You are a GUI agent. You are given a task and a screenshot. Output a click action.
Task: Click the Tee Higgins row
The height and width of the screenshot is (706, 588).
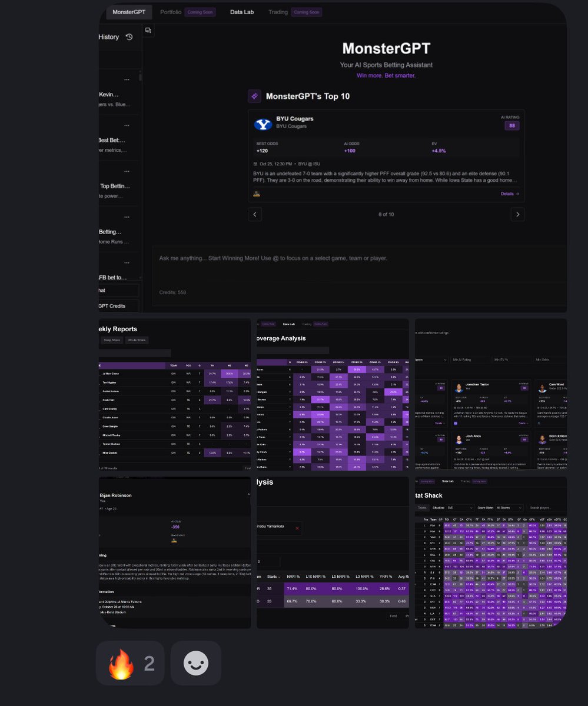175,382
